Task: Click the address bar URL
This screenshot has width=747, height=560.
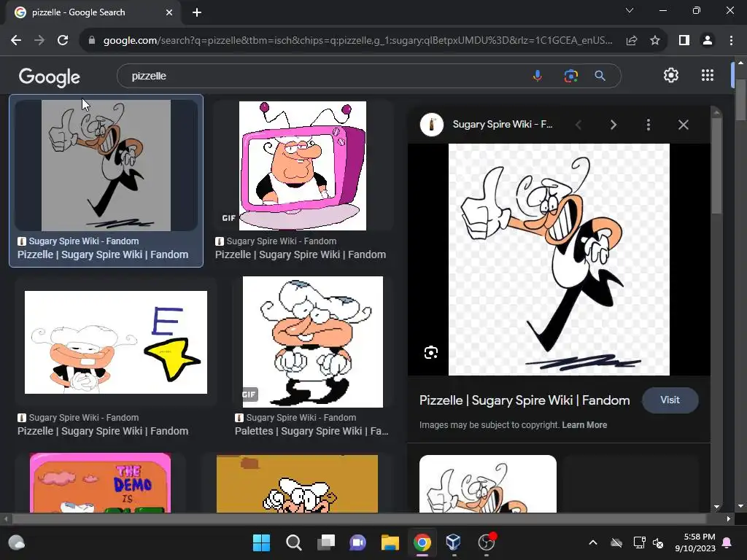Action: click(x=357, y=41)
